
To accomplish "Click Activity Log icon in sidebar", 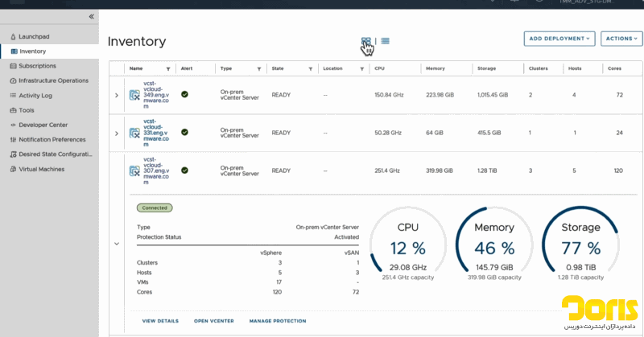I will tap(13, 95).
